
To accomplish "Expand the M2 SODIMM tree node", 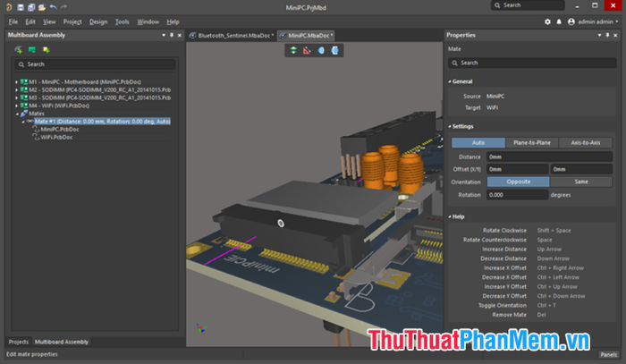I will tap(16, 89).
